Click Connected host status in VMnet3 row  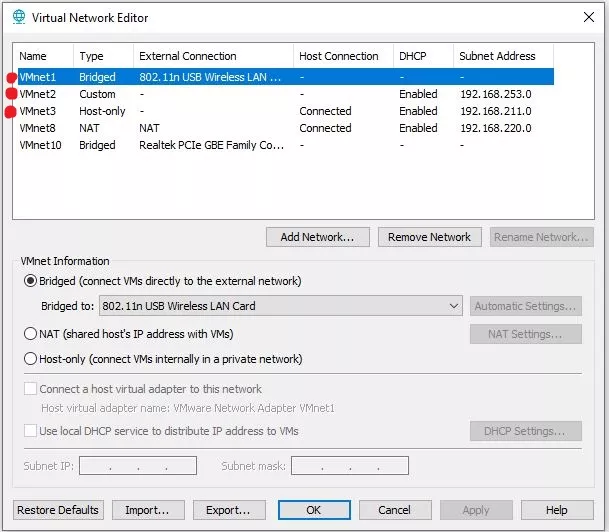tap(325, 111)
